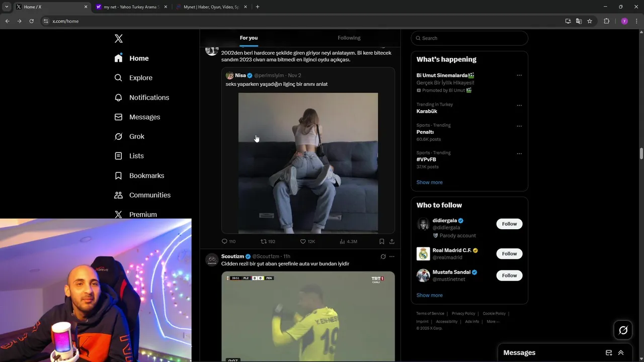The image size is (644, 362).
Task: Open the Ads info footer link
Action: (x=472, y=322)
